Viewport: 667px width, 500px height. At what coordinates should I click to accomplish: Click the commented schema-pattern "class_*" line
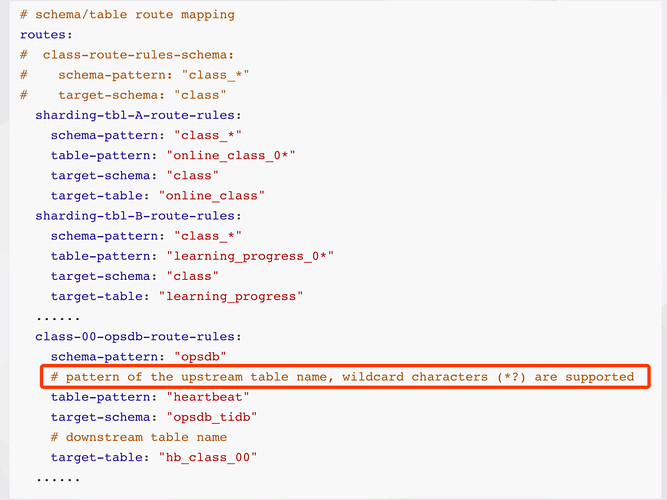point(134,75)
